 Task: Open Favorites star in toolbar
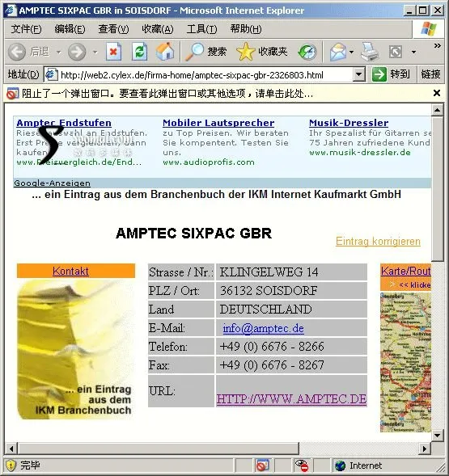point(246,52)
